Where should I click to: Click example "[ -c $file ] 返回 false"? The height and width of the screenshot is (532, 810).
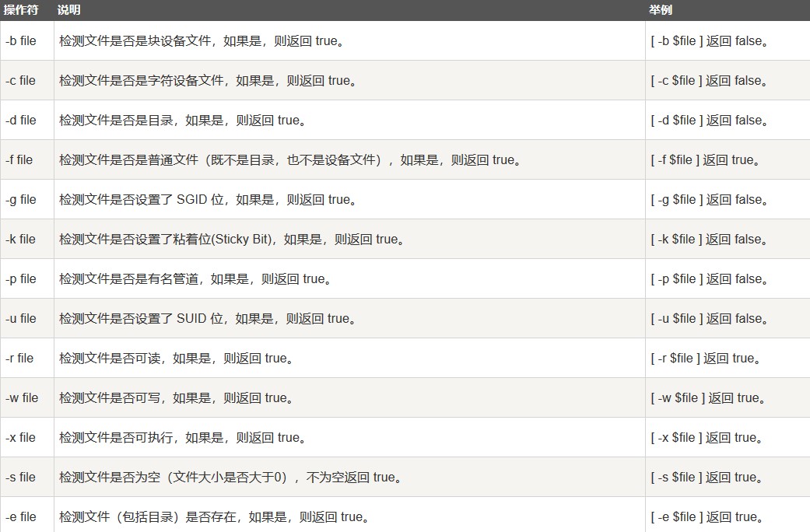(709, 81)
